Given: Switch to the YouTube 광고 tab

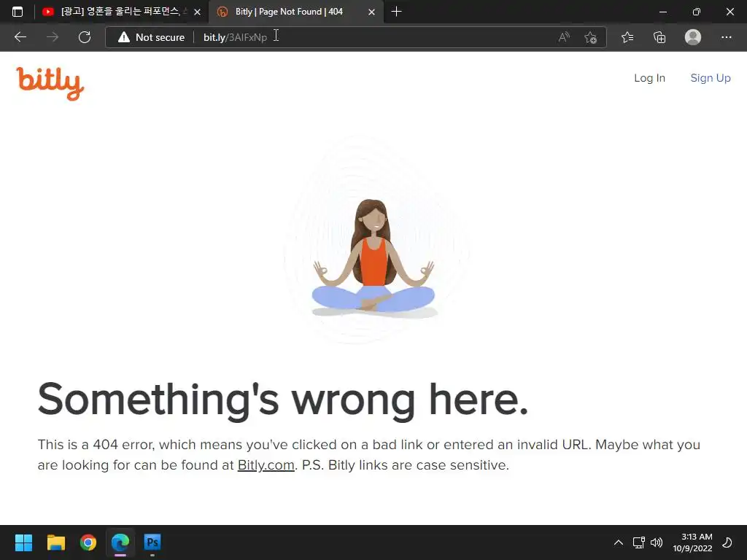Looking at the screenshot, I should click(x=114, y=12).
